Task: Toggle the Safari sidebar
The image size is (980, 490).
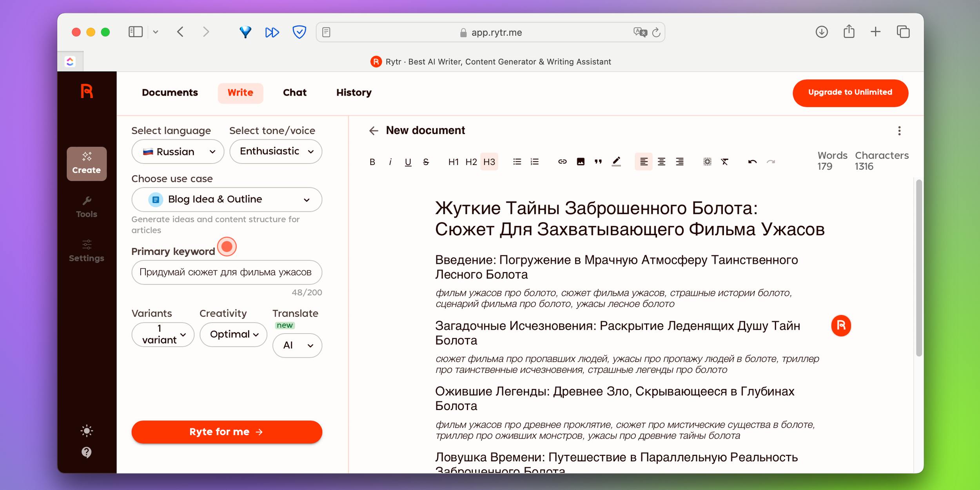Action: pyautogui.click(x=136, y=32)
